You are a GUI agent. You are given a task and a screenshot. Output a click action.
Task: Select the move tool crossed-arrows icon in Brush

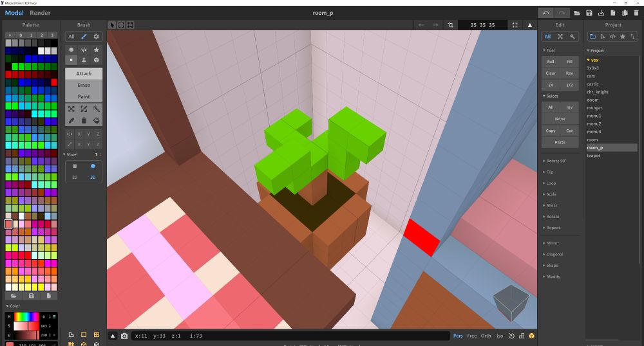(x=71, y=109)
